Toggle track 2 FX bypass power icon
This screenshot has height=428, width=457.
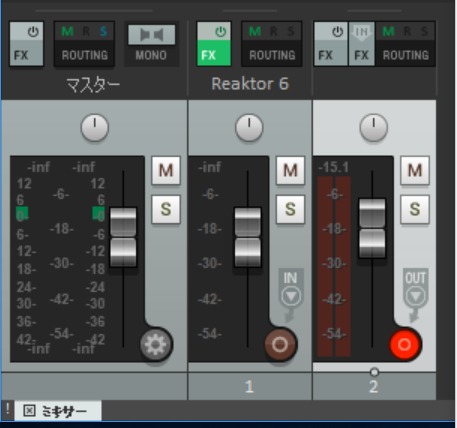pyautogui.click(x=337, y=32)
